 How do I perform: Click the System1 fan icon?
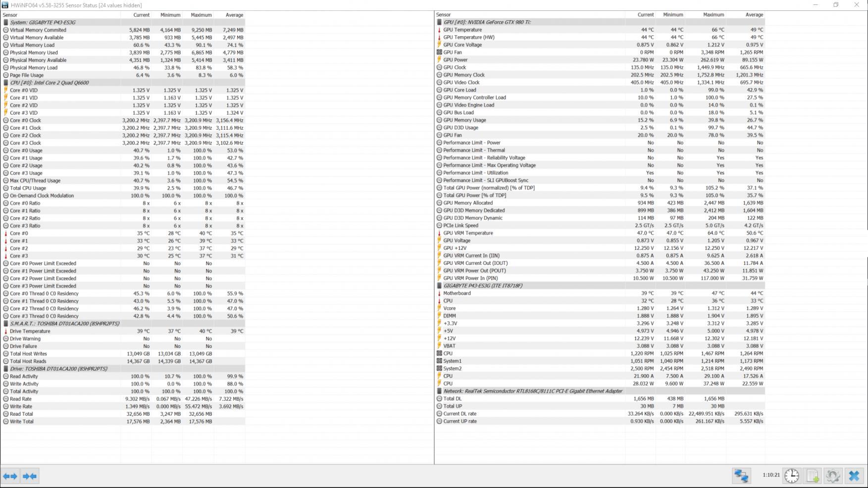click(x=439, y=361)
